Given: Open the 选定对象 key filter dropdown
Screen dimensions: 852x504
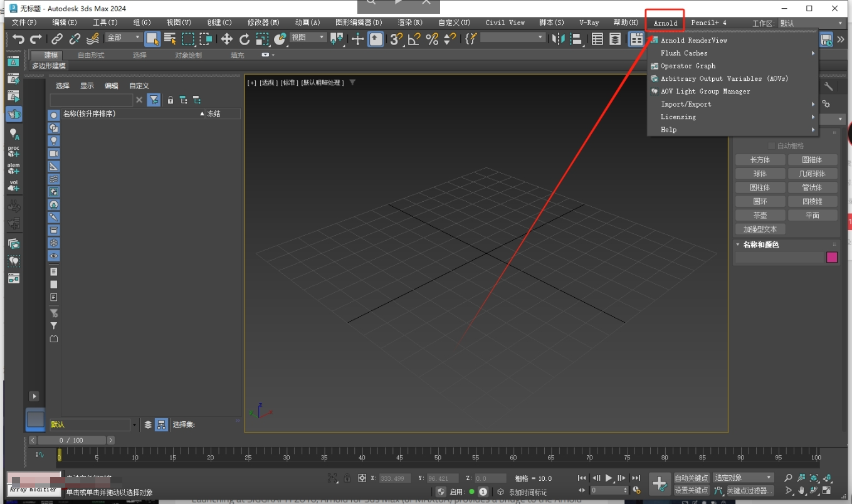Looking at the screenshot, I should click(x=743, y=478).
